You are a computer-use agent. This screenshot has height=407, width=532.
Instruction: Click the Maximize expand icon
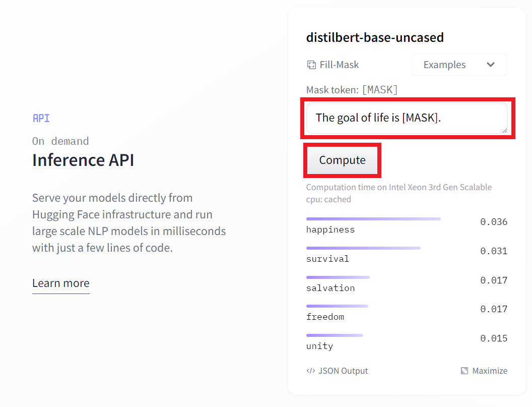click(x=464, y=371)
